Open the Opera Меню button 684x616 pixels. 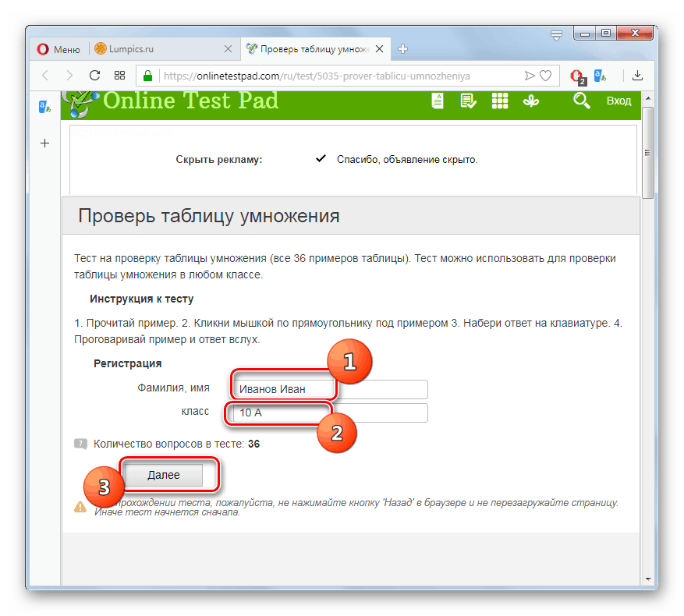(59, 49)
